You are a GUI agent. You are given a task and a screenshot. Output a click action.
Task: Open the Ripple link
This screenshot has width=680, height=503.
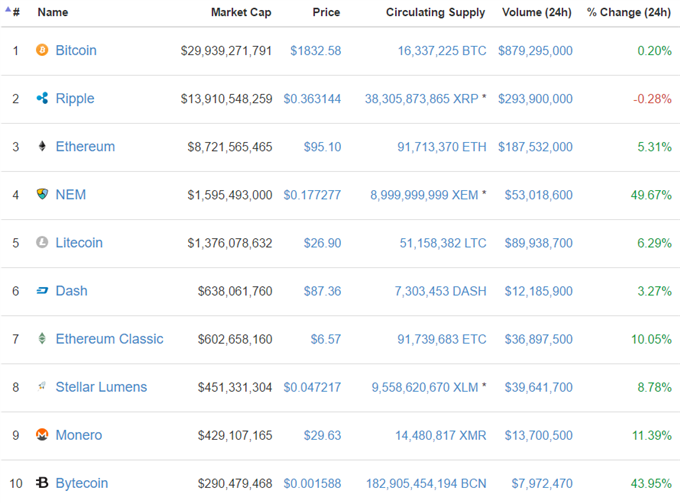(x=75, y=99)
